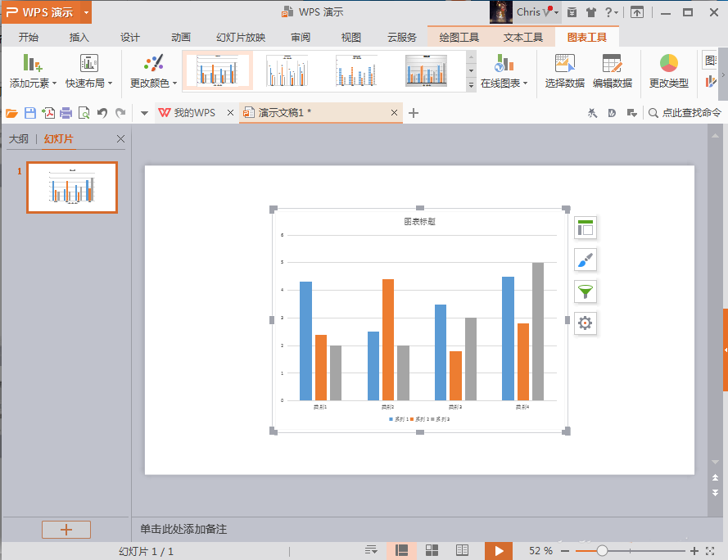This screenshot has width=728, height=560.
Task: Toggle reading view in status bar
Action: [x=462, y=551]
